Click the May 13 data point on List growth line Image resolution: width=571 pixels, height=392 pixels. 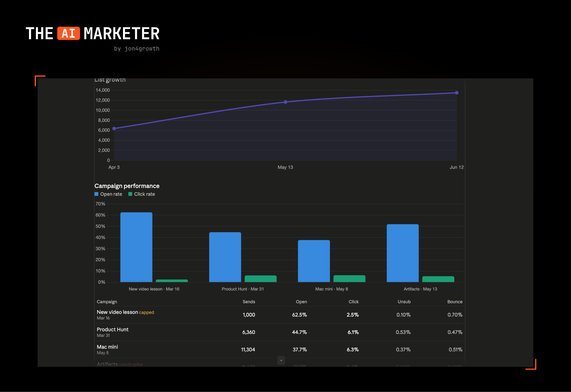tap(285, 102)
